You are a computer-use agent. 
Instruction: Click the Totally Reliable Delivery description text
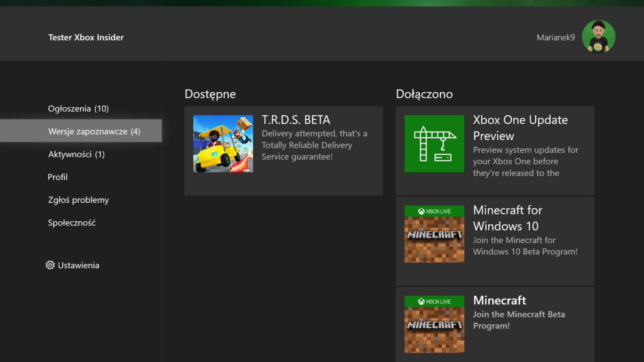coord(314,145)
